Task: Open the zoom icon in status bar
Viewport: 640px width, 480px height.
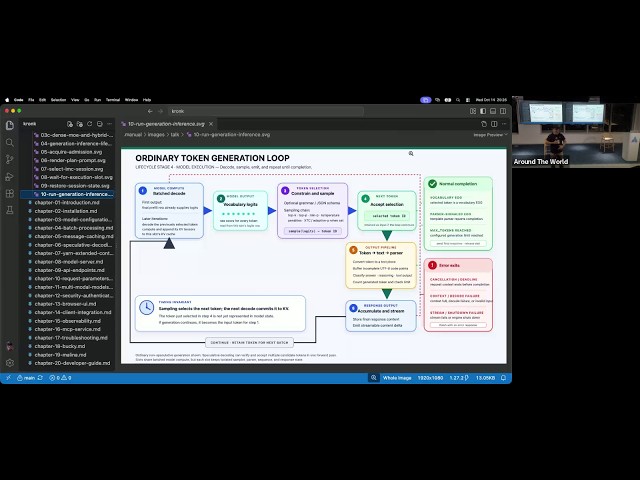Action: 373,378
